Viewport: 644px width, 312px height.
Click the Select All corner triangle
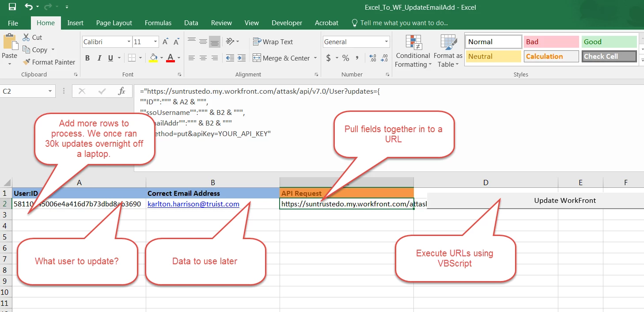coord(6,183)
